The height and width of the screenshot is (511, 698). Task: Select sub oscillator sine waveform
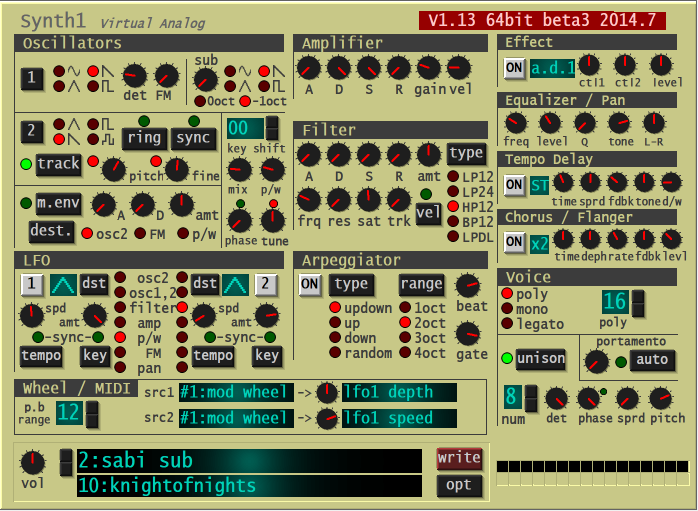[x=230, y=71]
